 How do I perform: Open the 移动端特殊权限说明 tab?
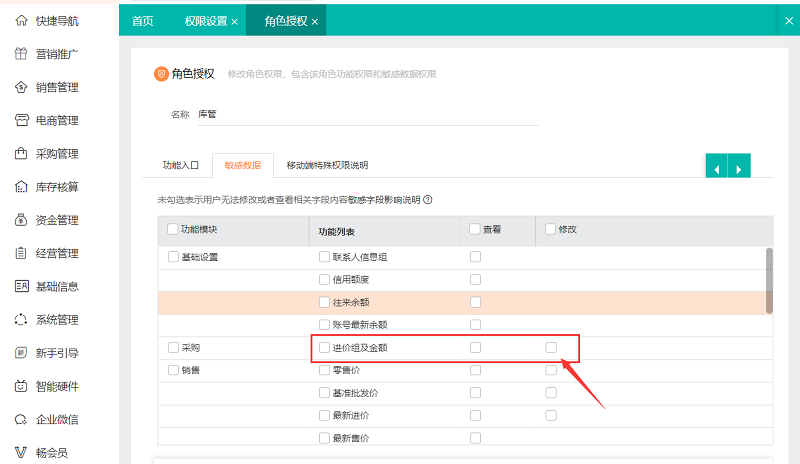click(327, 165)
